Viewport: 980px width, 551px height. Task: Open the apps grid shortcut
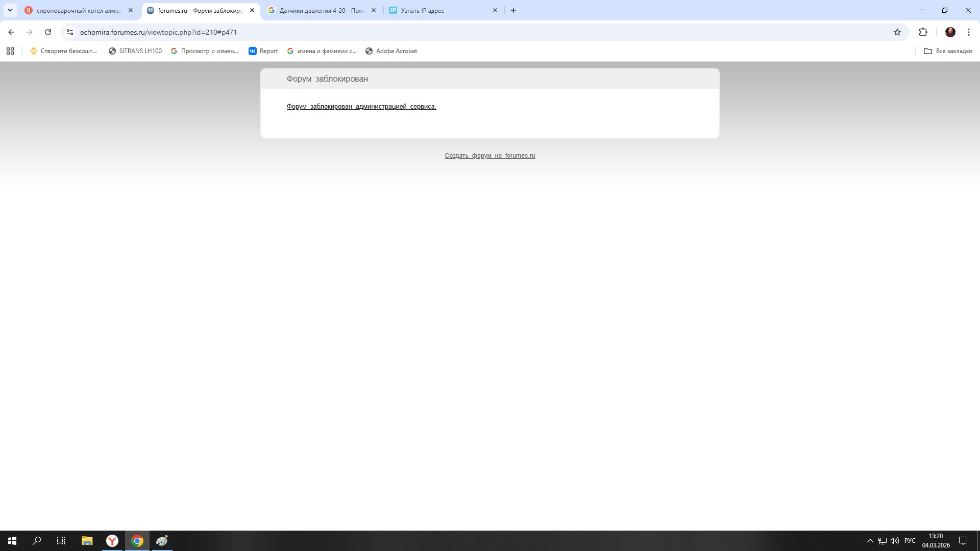pos(10,51)
